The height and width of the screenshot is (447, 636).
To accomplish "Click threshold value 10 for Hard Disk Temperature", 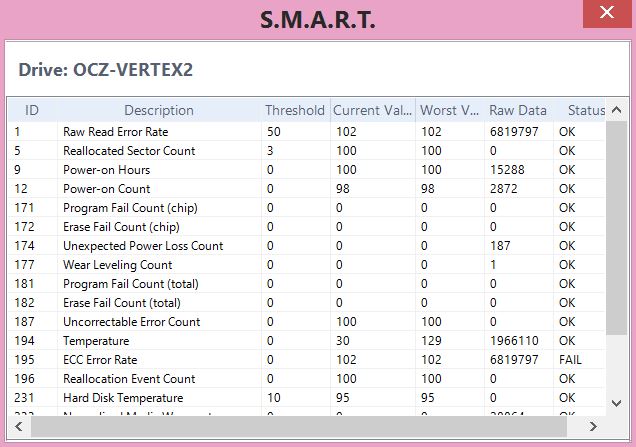I will coord(274,398).
